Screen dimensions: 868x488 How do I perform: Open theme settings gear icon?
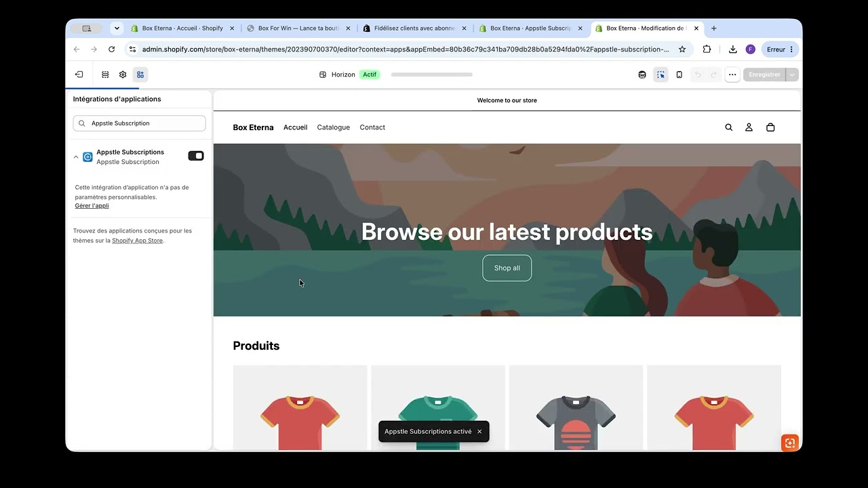pos(123,75)
